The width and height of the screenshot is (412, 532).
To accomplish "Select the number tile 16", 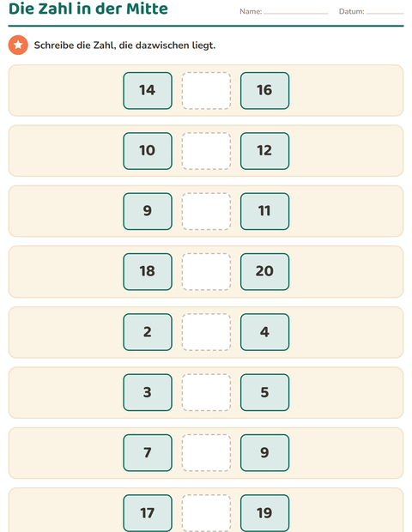I will coord(264,91).
